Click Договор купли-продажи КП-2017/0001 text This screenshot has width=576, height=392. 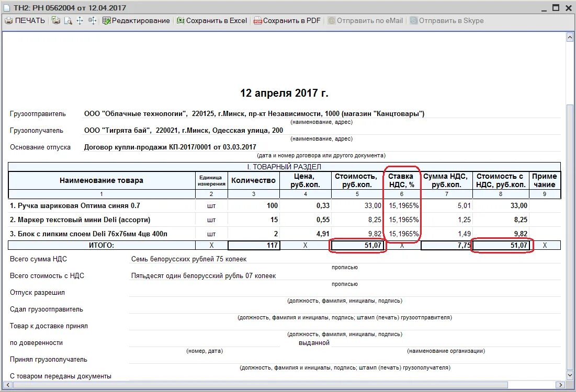pyautogui.click(x=170, y=147)
